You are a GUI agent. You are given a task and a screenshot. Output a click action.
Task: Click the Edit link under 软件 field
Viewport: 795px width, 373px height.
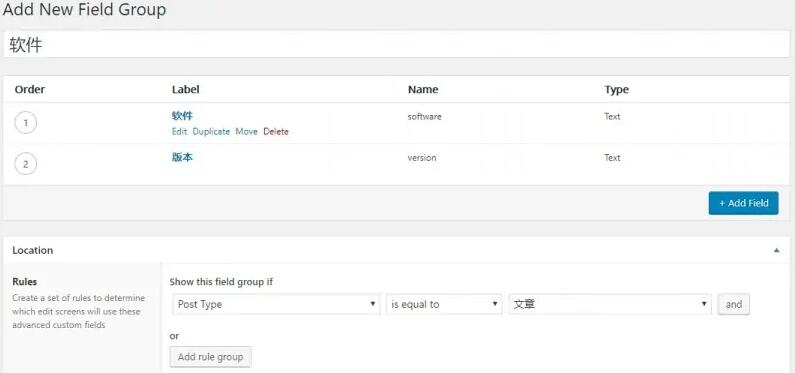click(x=179, y=132)
